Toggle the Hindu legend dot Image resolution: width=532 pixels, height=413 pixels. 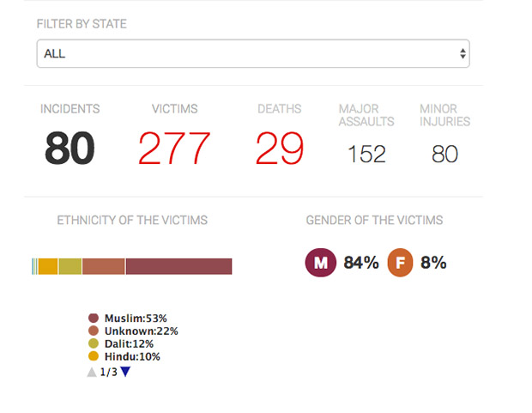point(94,356)
